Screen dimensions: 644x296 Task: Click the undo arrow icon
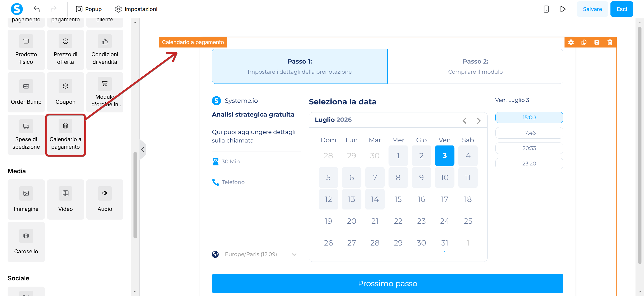pos(37,9)
